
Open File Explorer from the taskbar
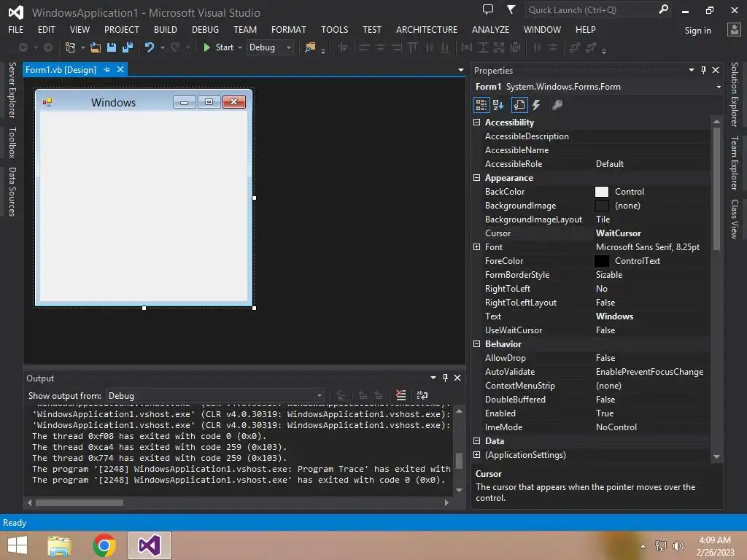(x=59, y=545)
